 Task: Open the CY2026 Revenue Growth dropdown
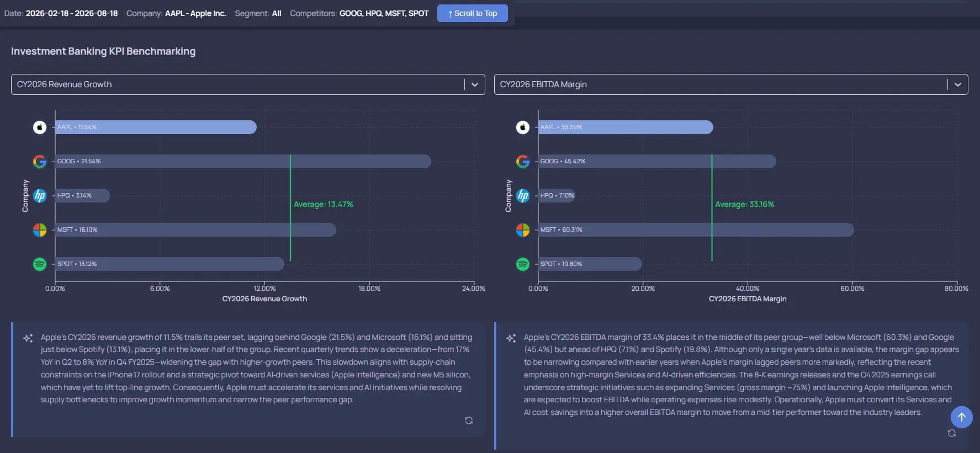pyautogui.click(x=248, y=84)
